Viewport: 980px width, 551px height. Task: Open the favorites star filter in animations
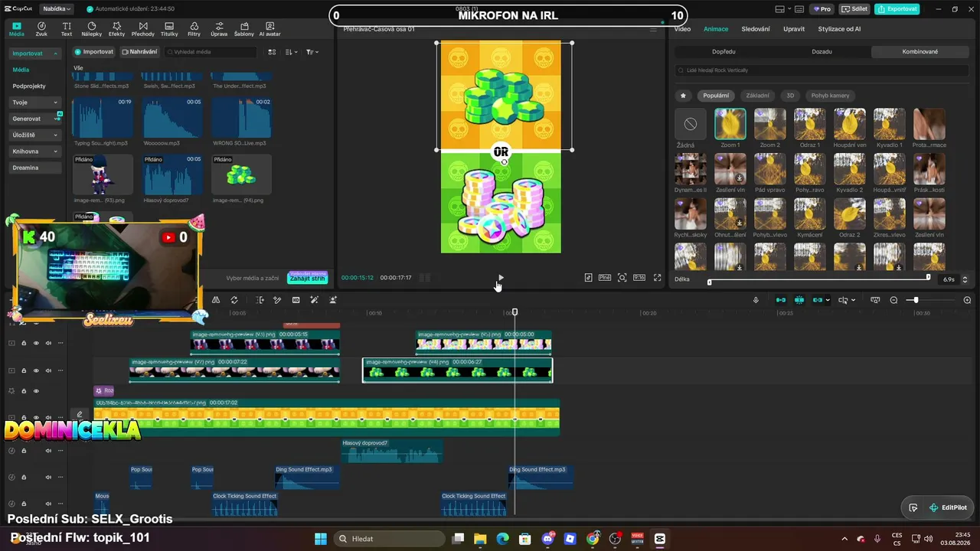(x=683, y=96)
